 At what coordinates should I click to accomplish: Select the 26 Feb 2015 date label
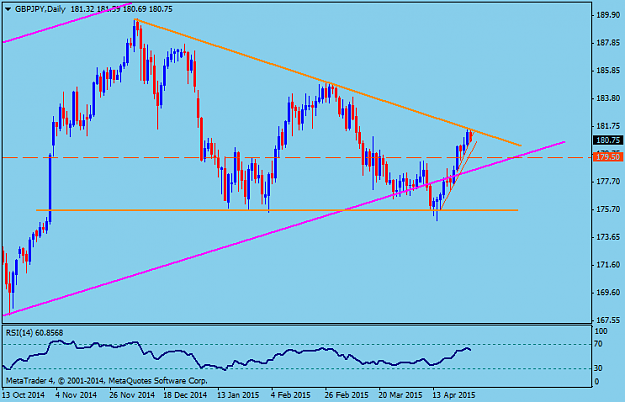pyautogui.click(x=346, y=395)
